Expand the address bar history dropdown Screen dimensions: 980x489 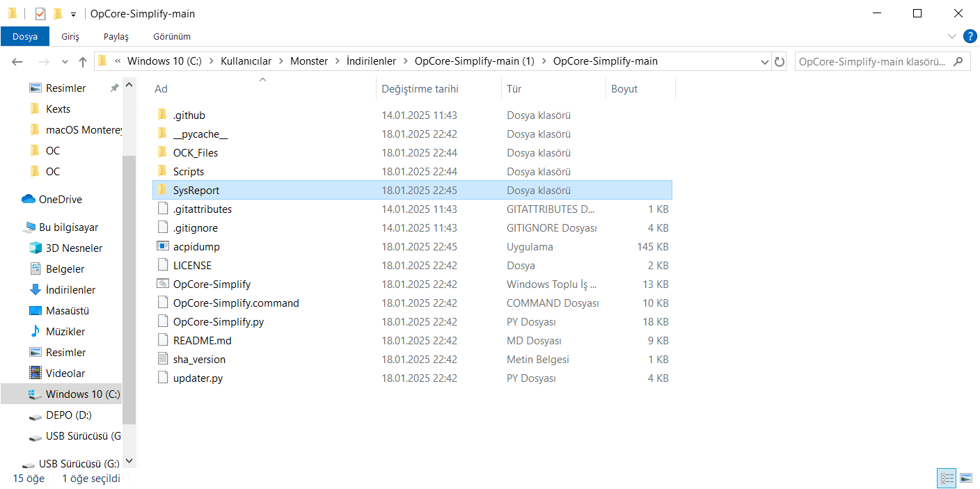(765, 61)
